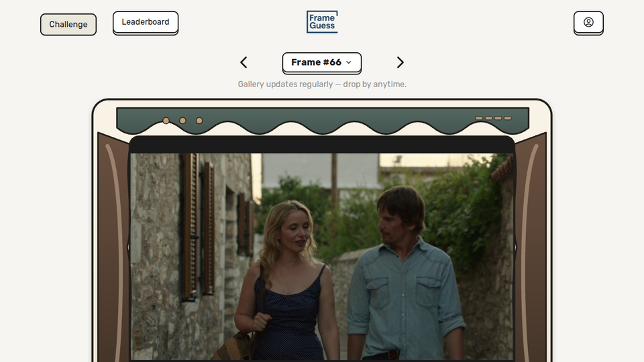
Task: Click text 'Gallery updates regularly — drop by anytime.'
Action: (x=322, y=84)
